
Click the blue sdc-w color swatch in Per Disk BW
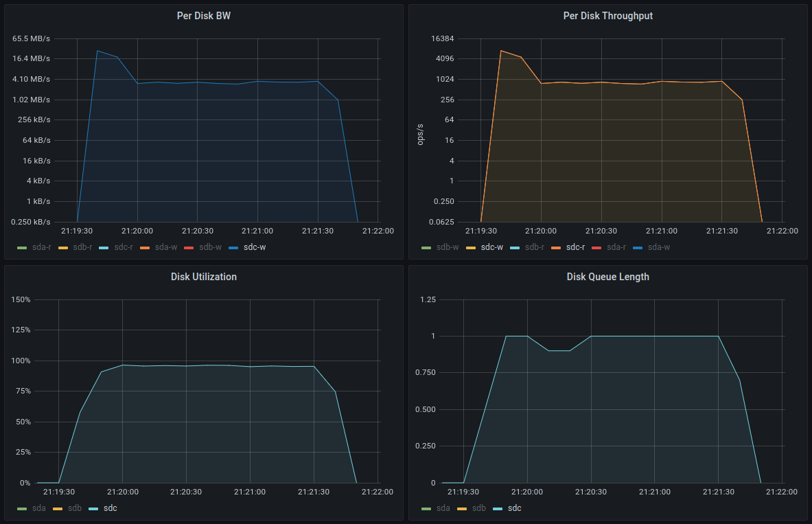point(233,247)
